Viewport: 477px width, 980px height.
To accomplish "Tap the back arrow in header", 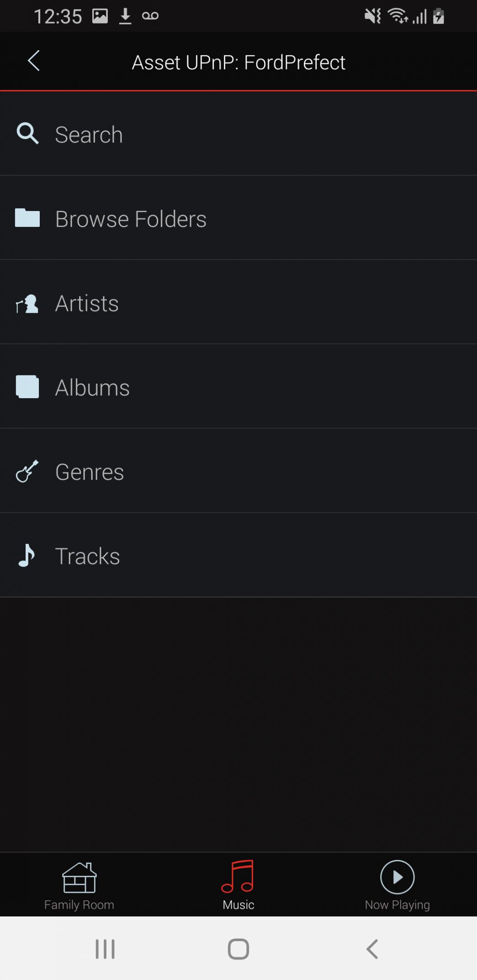I will (34, 61).
